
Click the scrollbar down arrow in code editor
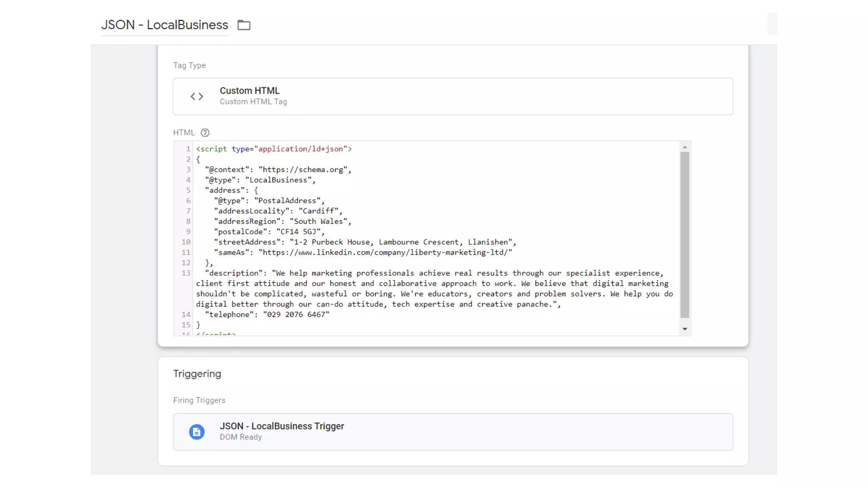click(685, 329)
